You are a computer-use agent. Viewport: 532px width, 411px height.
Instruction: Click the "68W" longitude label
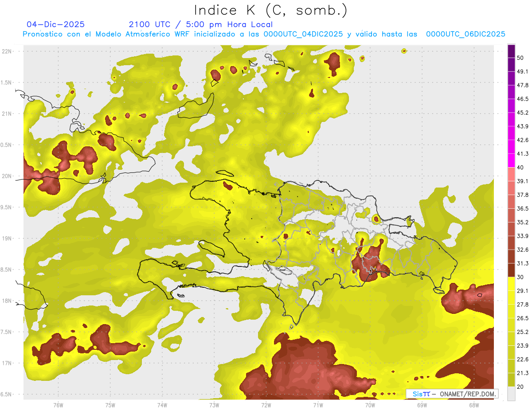tap(473, 405)
